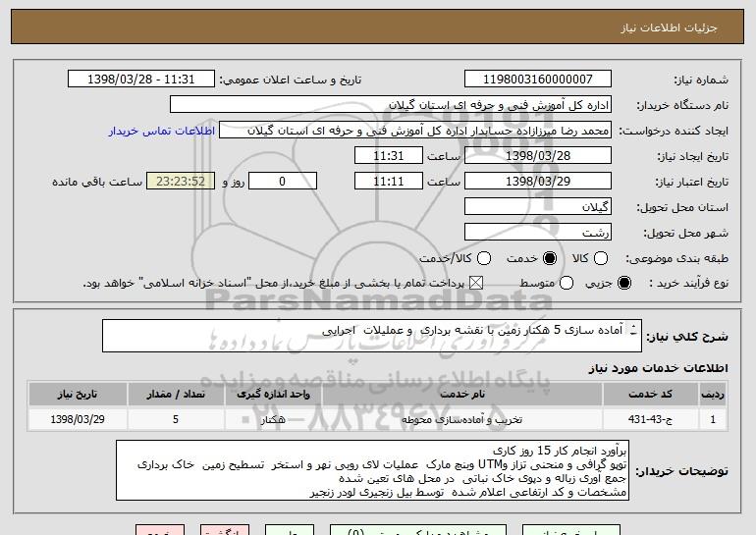Select the کالا radio button
The width and height of the screenshot is (756, 535).
[x=601, y=258]
